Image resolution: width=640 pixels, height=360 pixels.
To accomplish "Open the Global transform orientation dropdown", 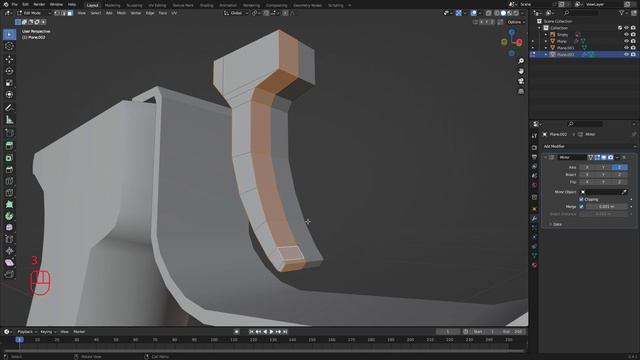I will point(236,13).
